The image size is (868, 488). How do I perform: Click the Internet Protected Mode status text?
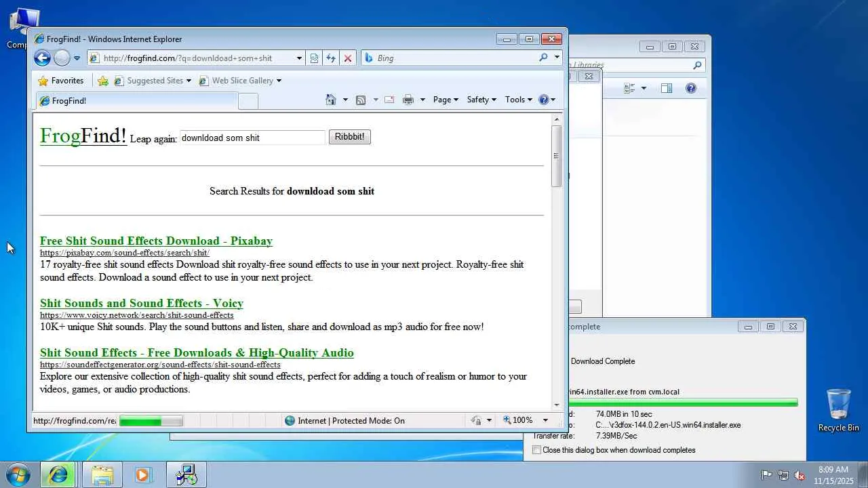click(351, 421)
